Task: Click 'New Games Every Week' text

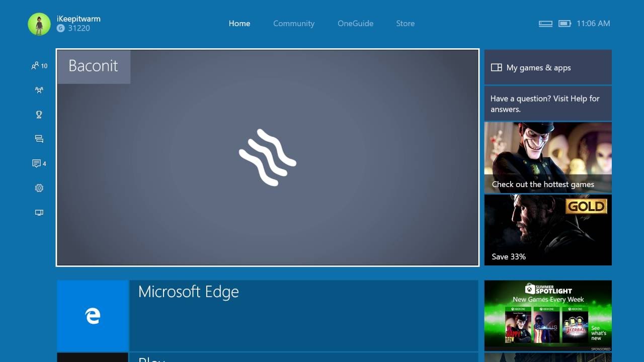Action: click(548, 300)
